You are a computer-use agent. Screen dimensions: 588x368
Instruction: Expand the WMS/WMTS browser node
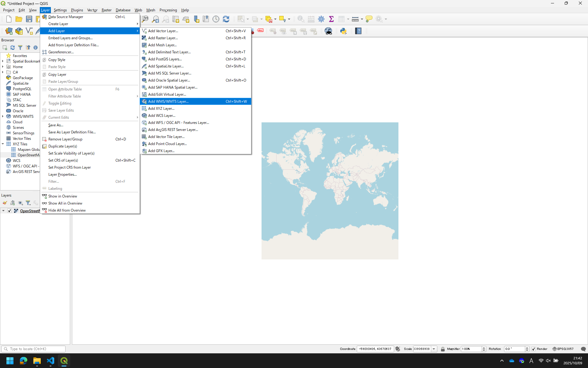click(3, 116)
